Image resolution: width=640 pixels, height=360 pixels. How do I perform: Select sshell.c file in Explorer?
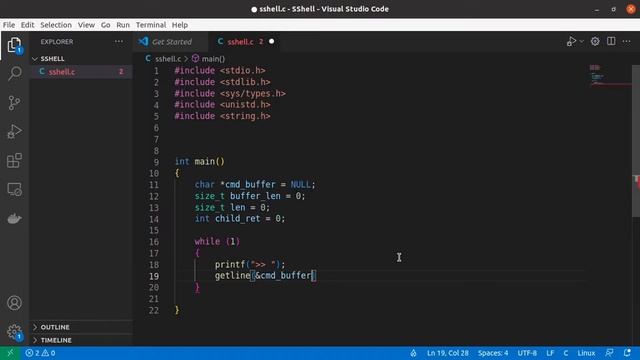click(x=82, y=72)
